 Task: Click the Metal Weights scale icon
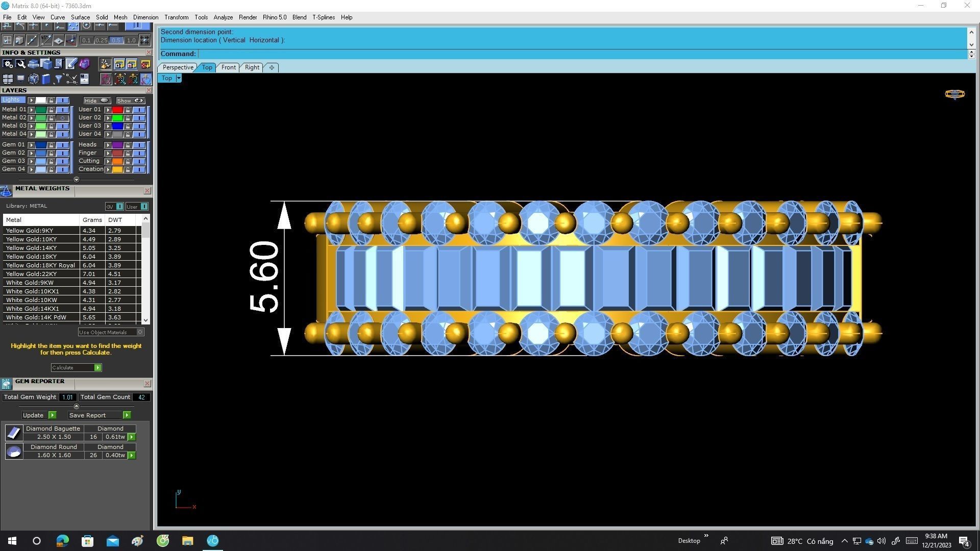pos(6,191)
